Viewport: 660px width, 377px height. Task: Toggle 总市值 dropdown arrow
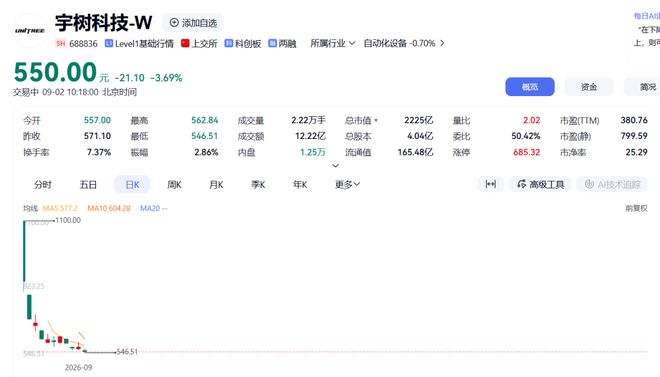point(376,121)
